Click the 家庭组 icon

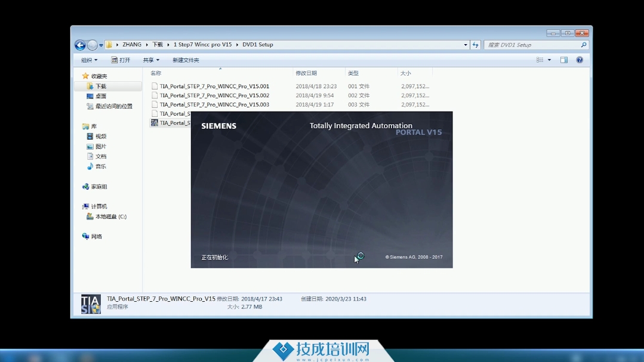(85, 186)
